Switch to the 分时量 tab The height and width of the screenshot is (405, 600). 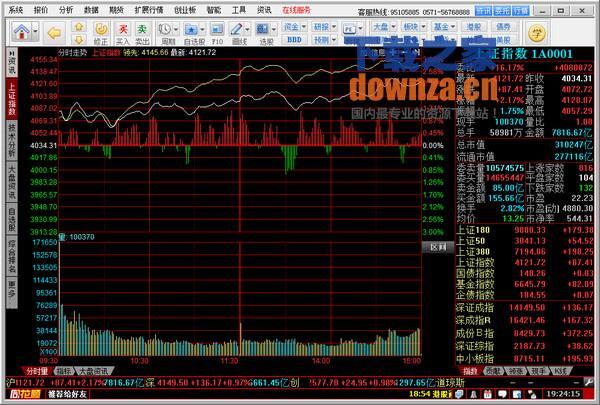pyautogui.click(x=37, y=371)
